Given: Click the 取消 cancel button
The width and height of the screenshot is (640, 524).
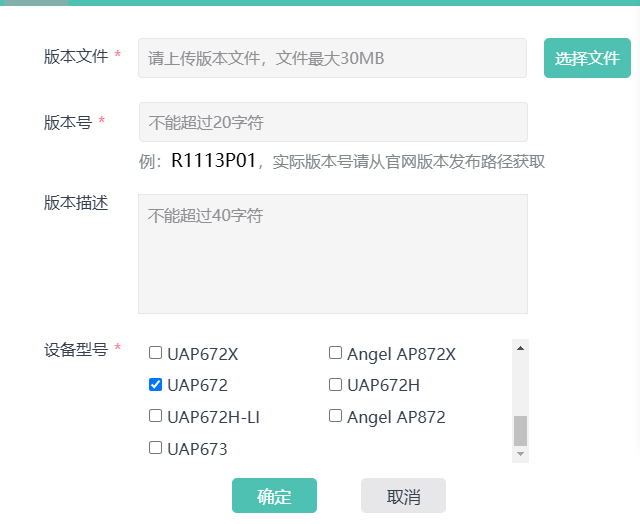Looking at the screenshot, I should coord(403,496).
